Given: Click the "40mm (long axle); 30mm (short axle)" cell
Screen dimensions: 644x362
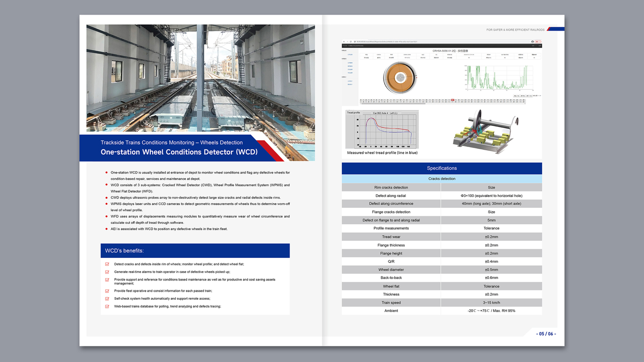Looking at the screenshot, I should 492,204.
